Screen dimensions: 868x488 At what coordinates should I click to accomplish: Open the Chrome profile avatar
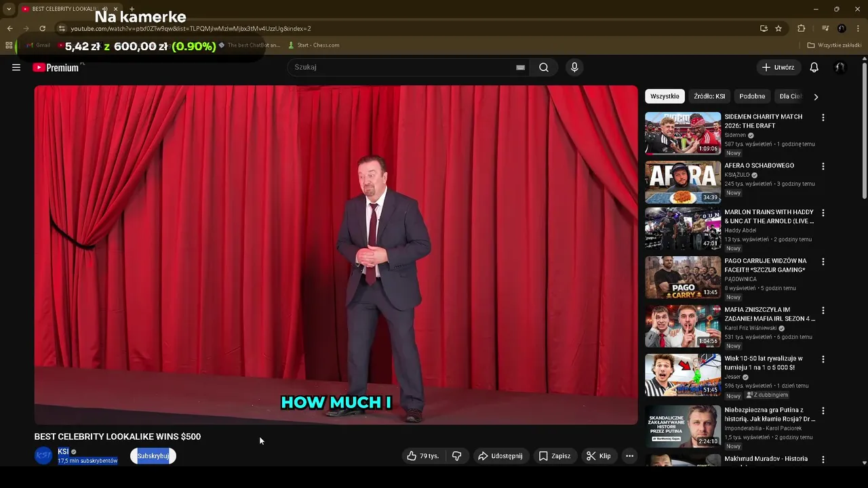pyautogui.click(x=842, y=28)
